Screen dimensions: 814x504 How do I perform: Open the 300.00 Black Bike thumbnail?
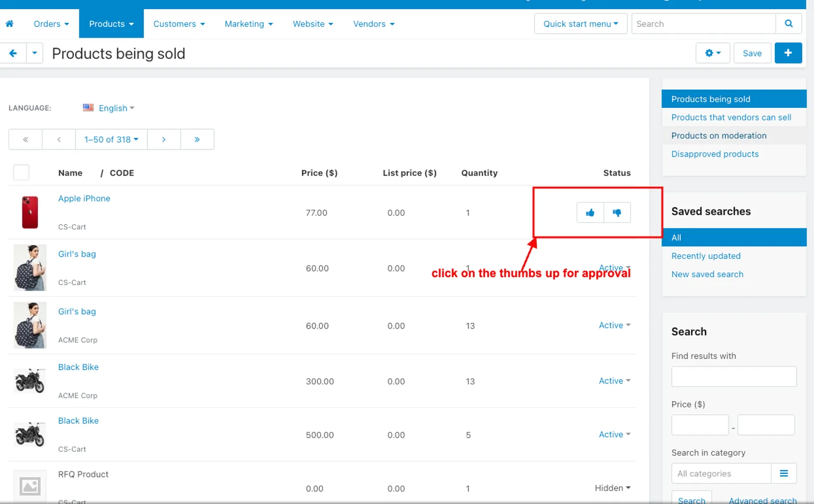click(30, 381)
